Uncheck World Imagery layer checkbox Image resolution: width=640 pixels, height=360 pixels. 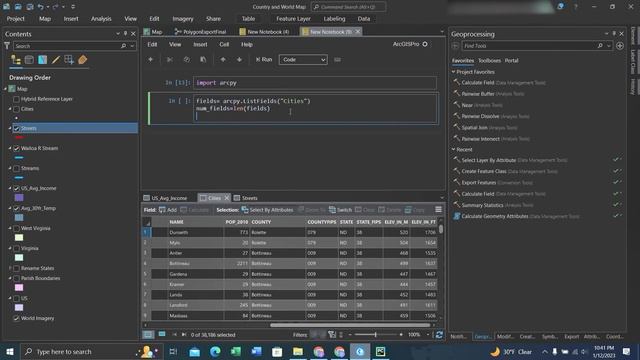tap(16, 318)
